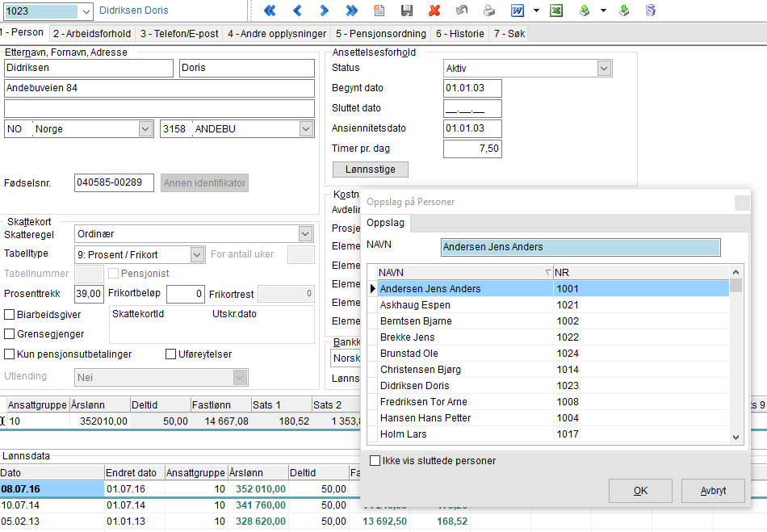Image resolution: width=767 pixels, height=532 pixels.
Task: Select Didriksen Doris in the lookup list
Action: [415, 386]
